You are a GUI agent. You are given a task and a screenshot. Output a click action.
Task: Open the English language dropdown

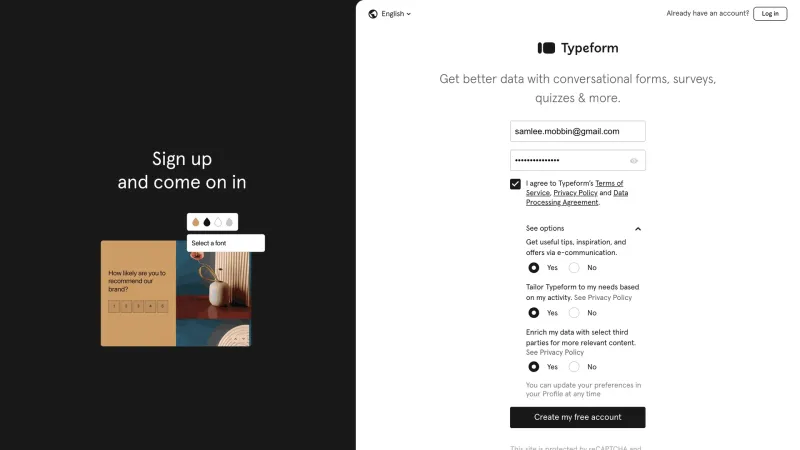[396, 14]
